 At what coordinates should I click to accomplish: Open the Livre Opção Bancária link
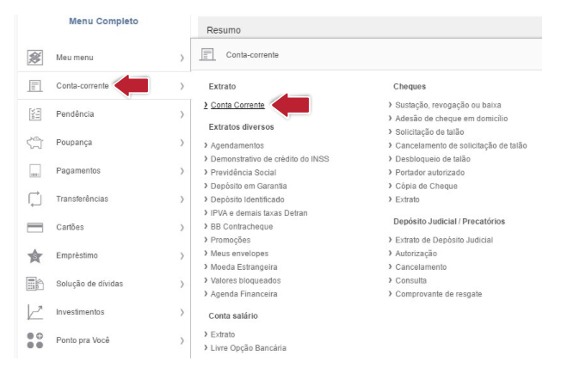point(249,347)
